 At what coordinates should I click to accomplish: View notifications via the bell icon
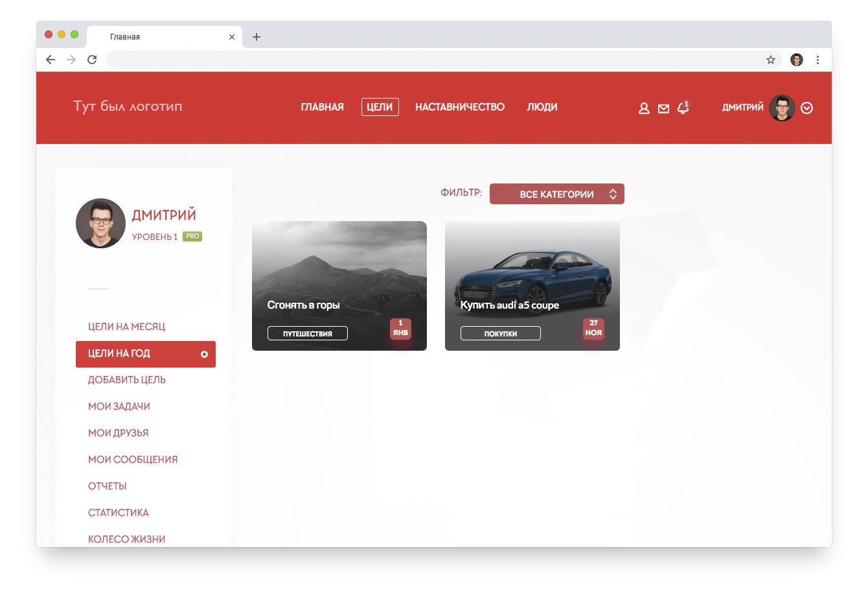[x=683, y=108]
